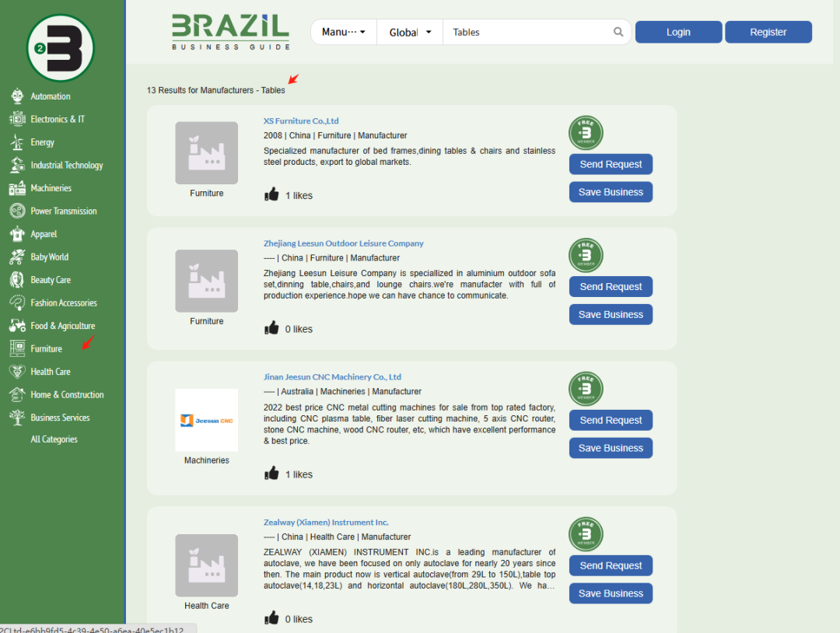Image resolution: width=840 pixels, height=633 pixels.
Task: Click free member badge for XS Furniture
Action: (586, 133)
